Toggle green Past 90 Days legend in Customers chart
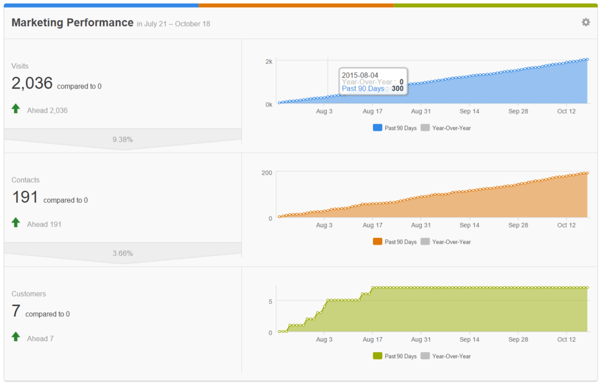The height and width of the screenshot is (385, 600). pyautogui.click(x=395, y=356)
